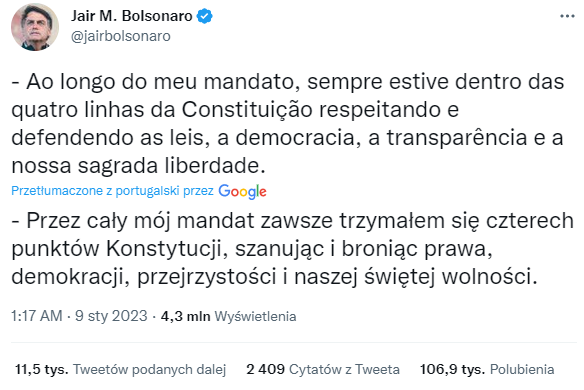Click the Polish translated tweet text
The image size is (584, 390).
click(292, 248)
